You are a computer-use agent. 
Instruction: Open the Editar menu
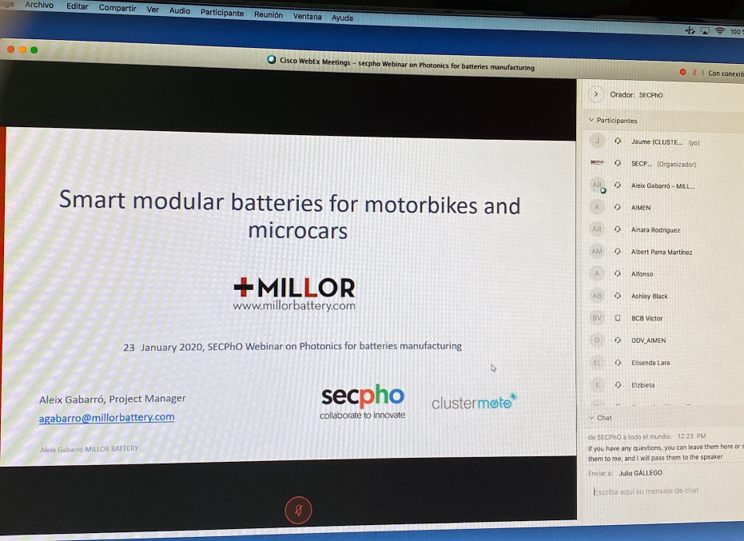tap(77, 6)
